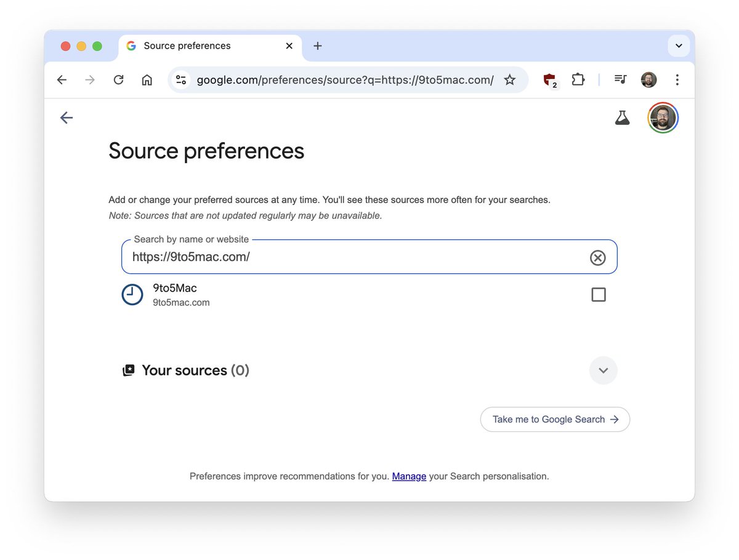Open the Chrome profile avatar in toolbar

tap(649, 80)
